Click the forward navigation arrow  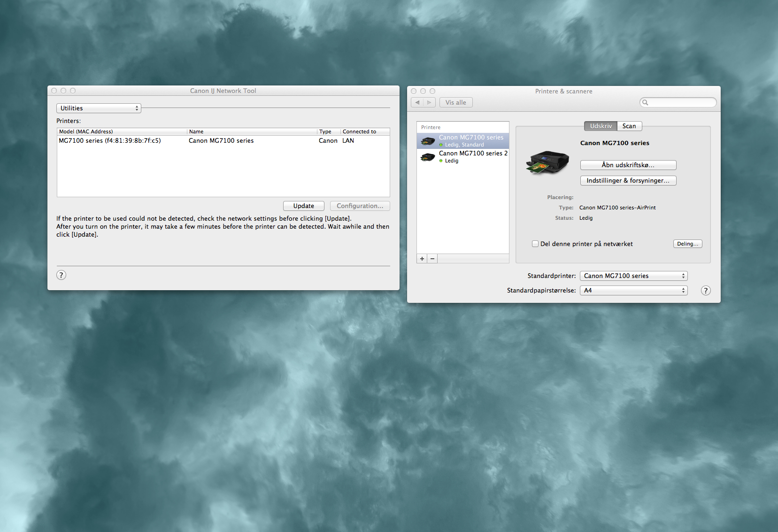(x=429, y=102)
